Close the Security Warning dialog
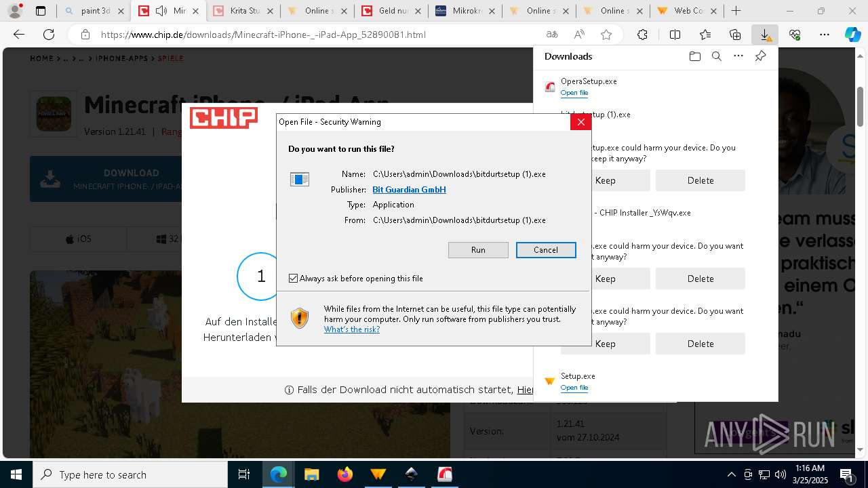 580,122
